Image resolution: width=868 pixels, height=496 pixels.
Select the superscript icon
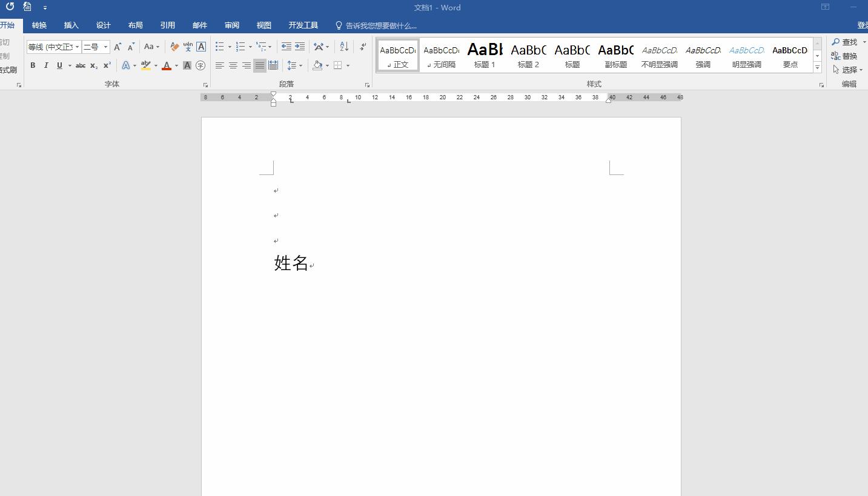(x=106, y=65)
